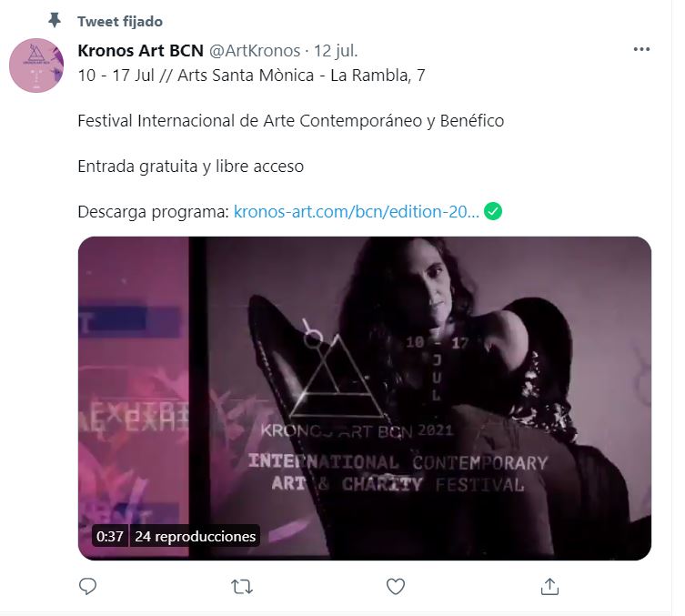Open the Kronos Art BCN display name

(141, 51)
